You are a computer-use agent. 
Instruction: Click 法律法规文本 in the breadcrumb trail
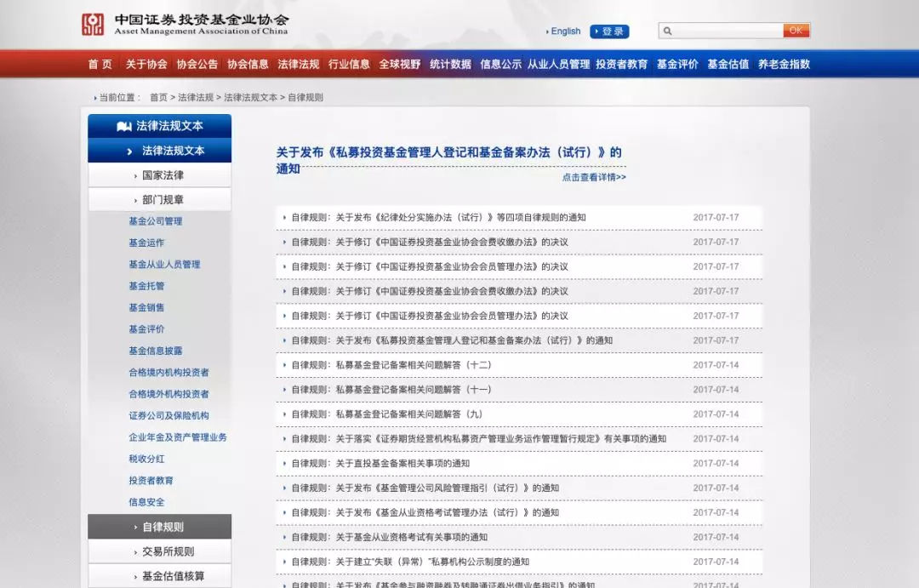251,97
